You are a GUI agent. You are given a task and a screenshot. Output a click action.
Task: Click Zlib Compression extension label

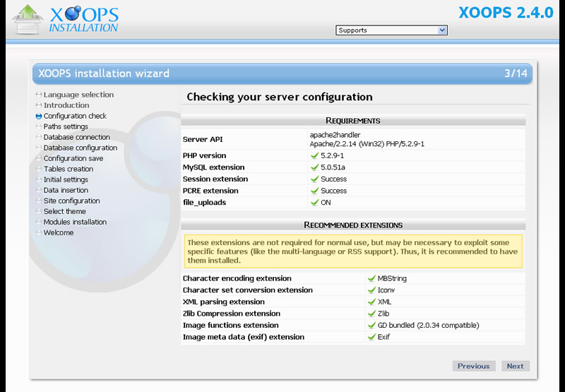tap(232, 314)
